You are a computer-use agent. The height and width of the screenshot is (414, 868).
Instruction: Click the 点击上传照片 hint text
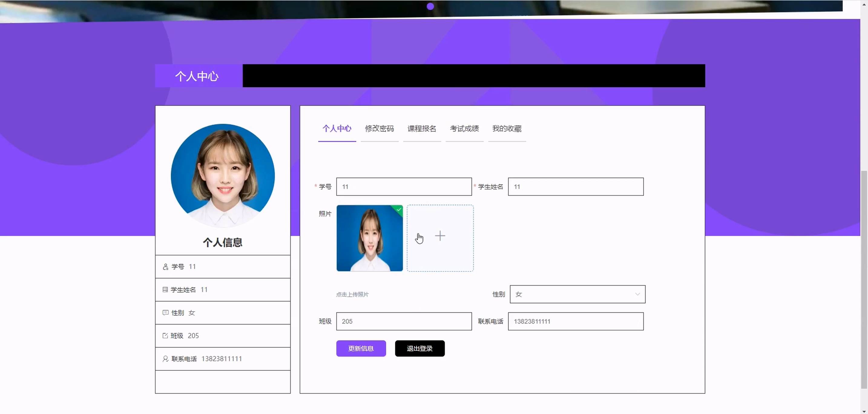point(352,294)
